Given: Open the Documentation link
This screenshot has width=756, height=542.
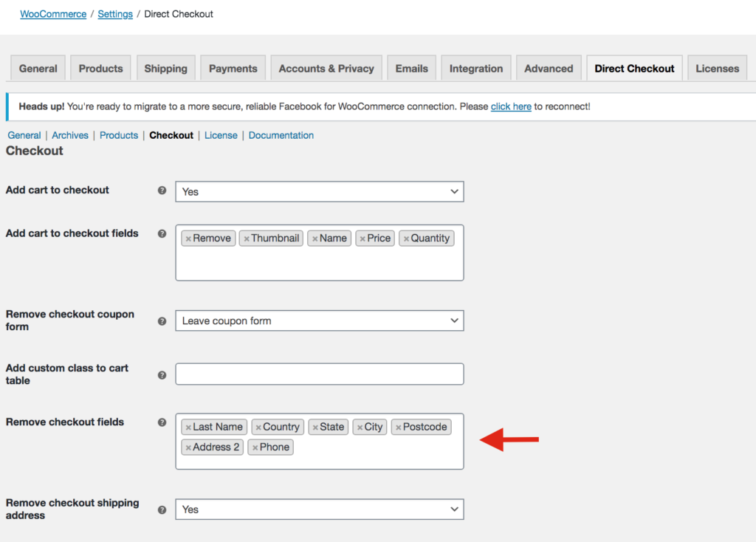Looking at the screenshot, I should point(281,136).
